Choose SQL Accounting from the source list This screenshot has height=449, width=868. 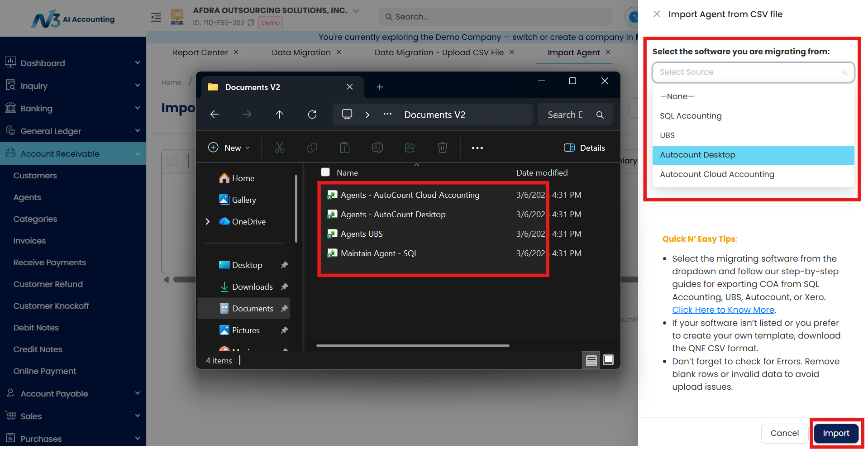(x=753, y=116)
